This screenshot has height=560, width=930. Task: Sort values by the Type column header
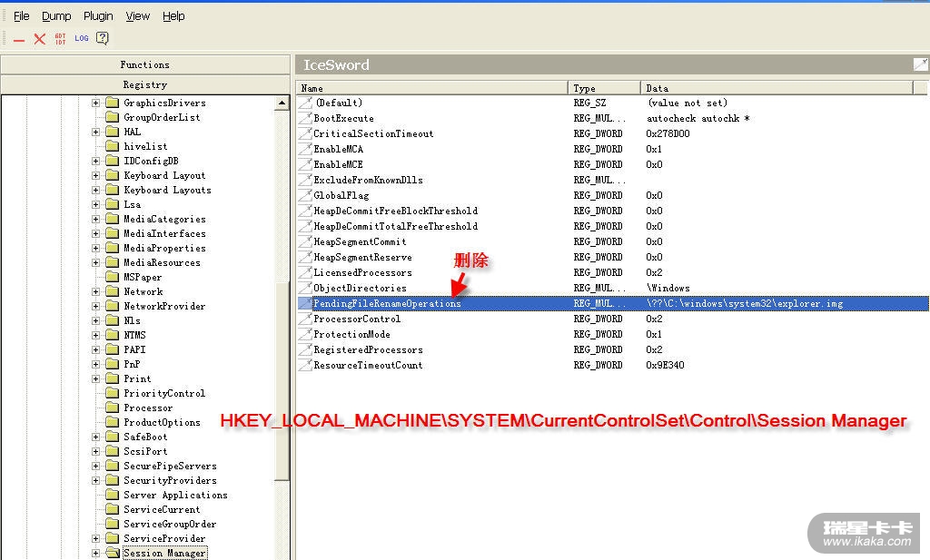click(x=605, y=88)
